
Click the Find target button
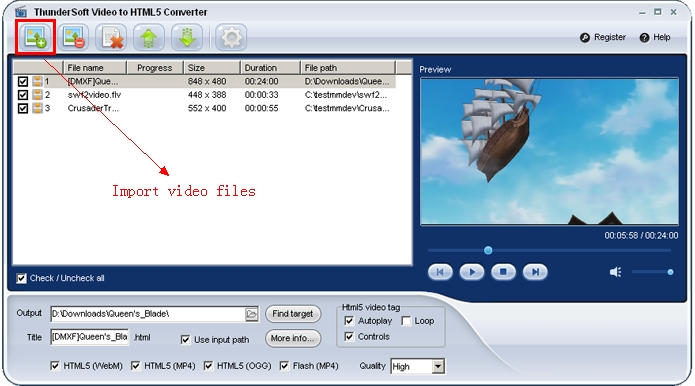(293, 314)
